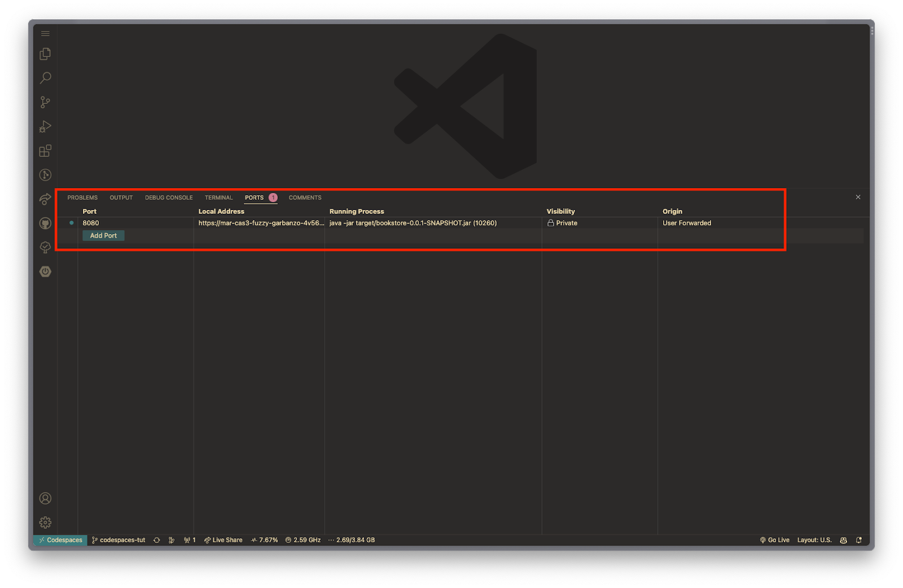The image size is (903, 588).
Task: Click the 7.67% CPU usage indicator
Action: pyautogui.click(x=265, y=540)
